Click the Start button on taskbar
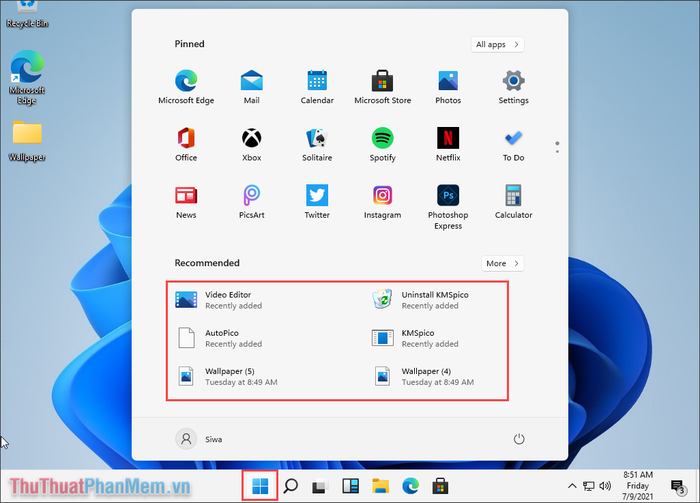The width and height of the screenshot is (700, 503). pyautogui.click(x=260, y=486)
